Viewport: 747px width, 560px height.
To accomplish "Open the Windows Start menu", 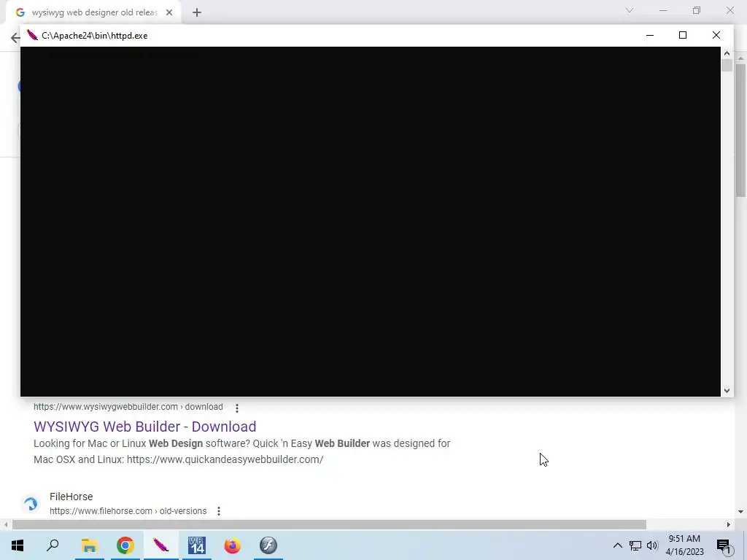I will (18, 545).
